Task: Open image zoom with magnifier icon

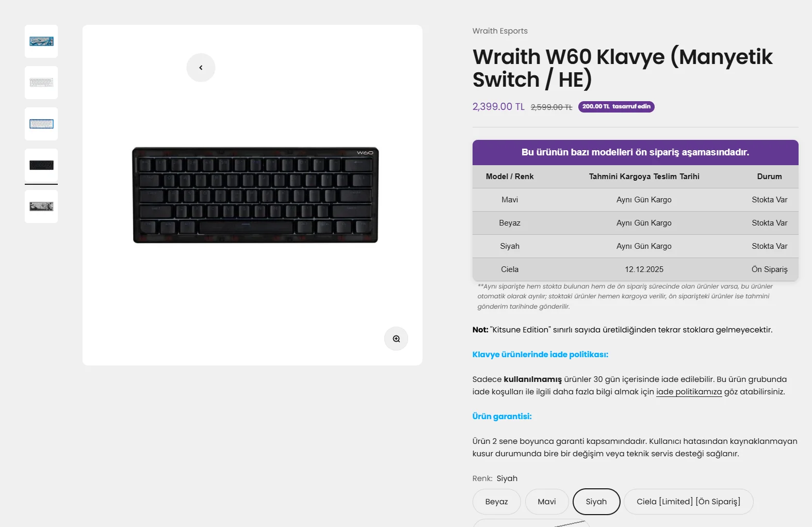Action: [396, 339]
